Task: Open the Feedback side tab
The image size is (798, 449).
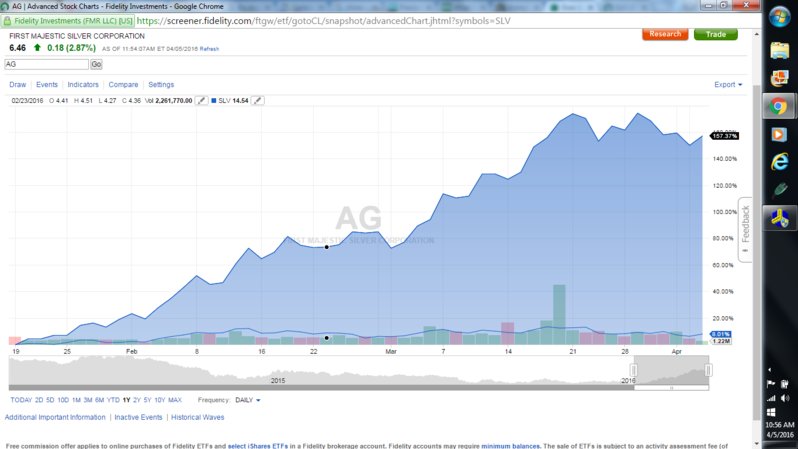Action: (745, 230)
